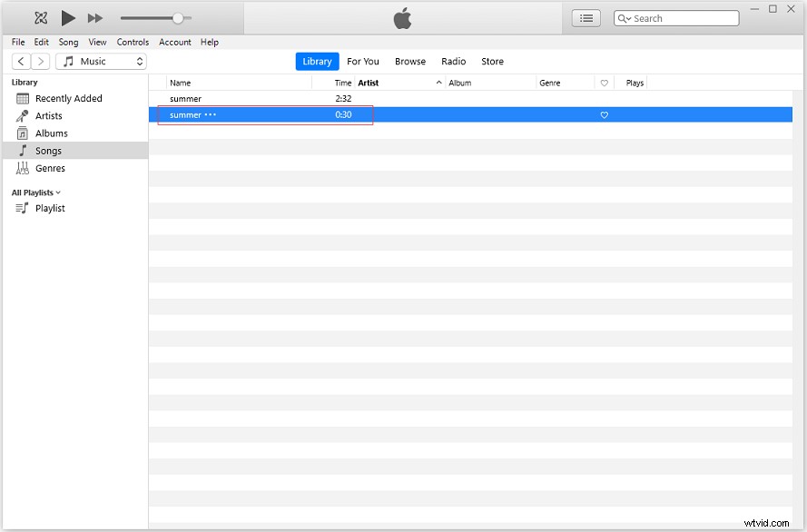This screenshot has height=532, width=807.
Task: Toggle the heart column header
Action: (x=604, y=83)
